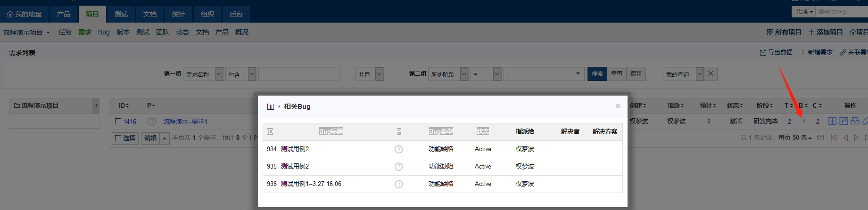The image size is (868, 210).
Task: Open 任务 submenu item
Action: pyautogui.click(x=65, y=32)
